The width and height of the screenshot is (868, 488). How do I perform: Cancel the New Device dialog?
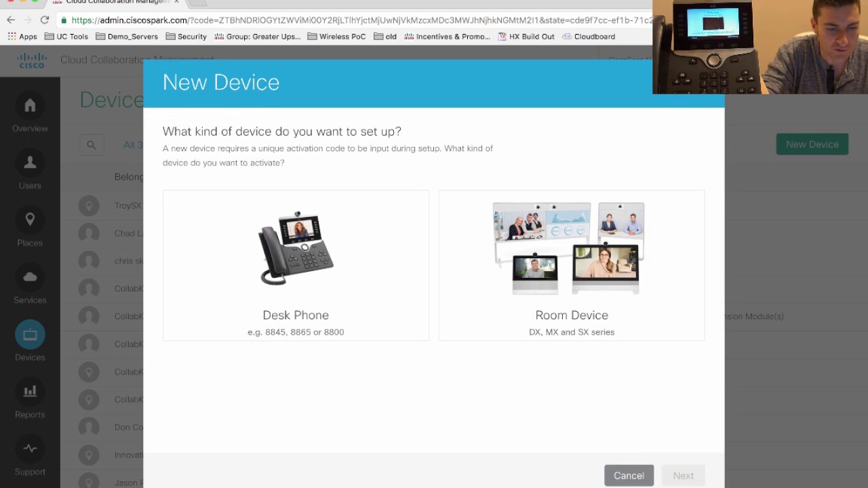click(x=629, y=476)
